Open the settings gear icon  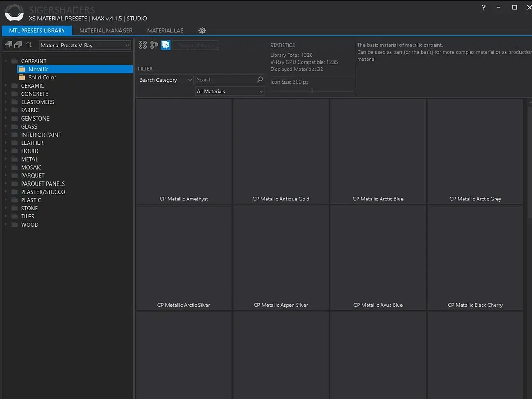pos(202,31)
